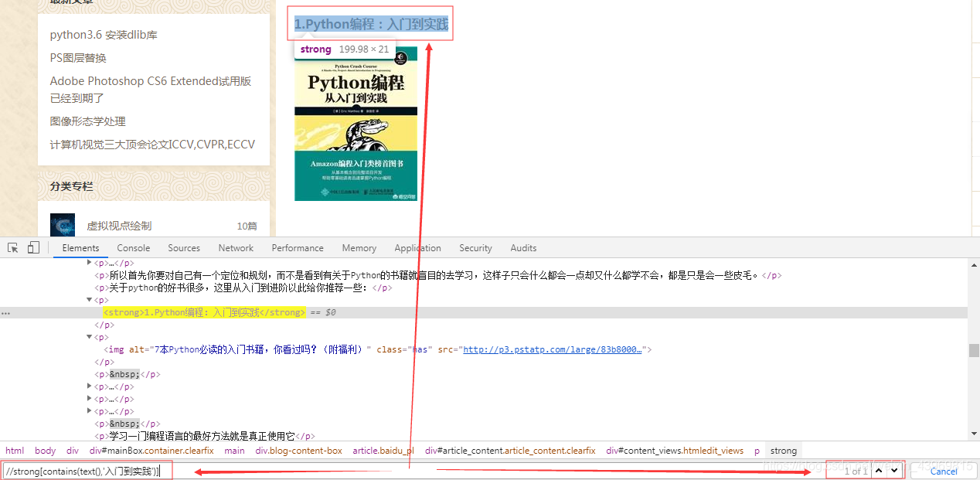Click the Python编程 book cover image
The width and height of the screenshot is (980, 480).
pos(356,124)
